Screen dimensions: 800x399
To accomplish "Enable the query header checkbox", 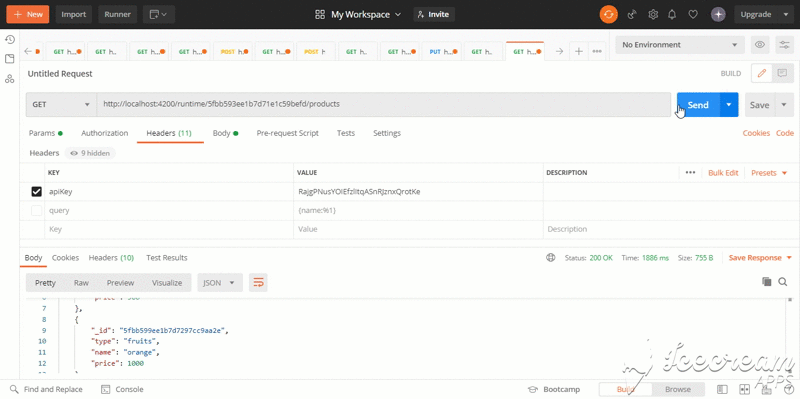I will click(36, 210).
